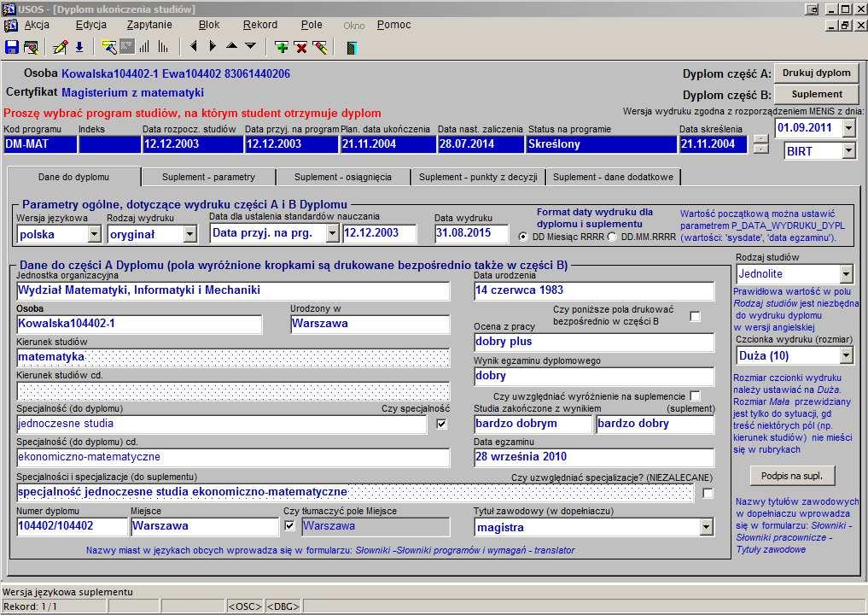Open the Blok menu
Image resolution: width=868 pixels, height=615 pixels.
[209, 25]
